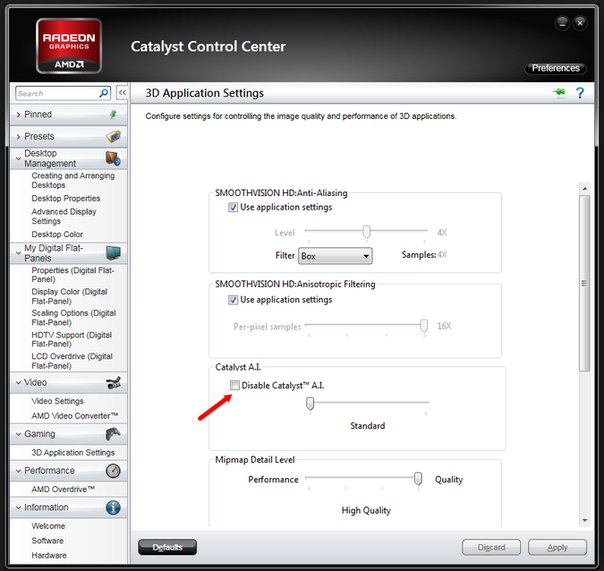This screenshot has width=604, height=571.
Task: Check Disable Catalyst A.I. box
Action: click(235, 385)
